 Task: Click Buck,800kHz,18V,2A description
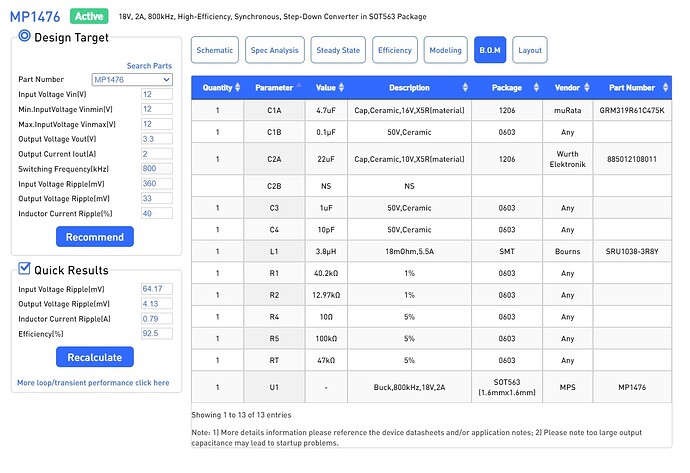click(x=409, y=387)
